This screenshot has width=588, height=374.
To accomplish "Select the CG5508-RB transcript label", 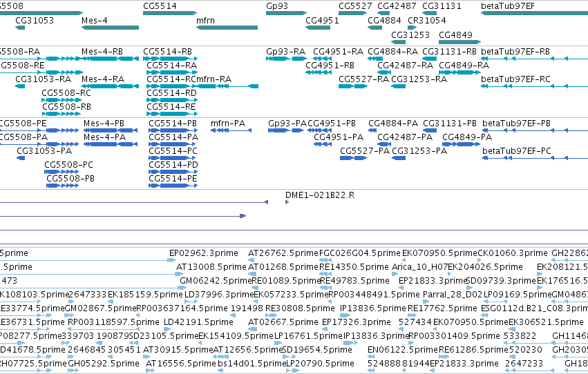I will click(x=67, y=107).
